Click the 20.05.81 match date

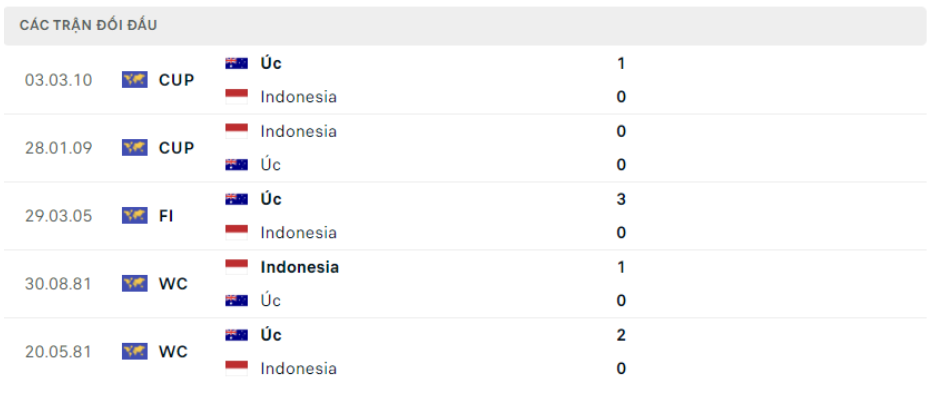pyautogui.click(x=59, y=351)
